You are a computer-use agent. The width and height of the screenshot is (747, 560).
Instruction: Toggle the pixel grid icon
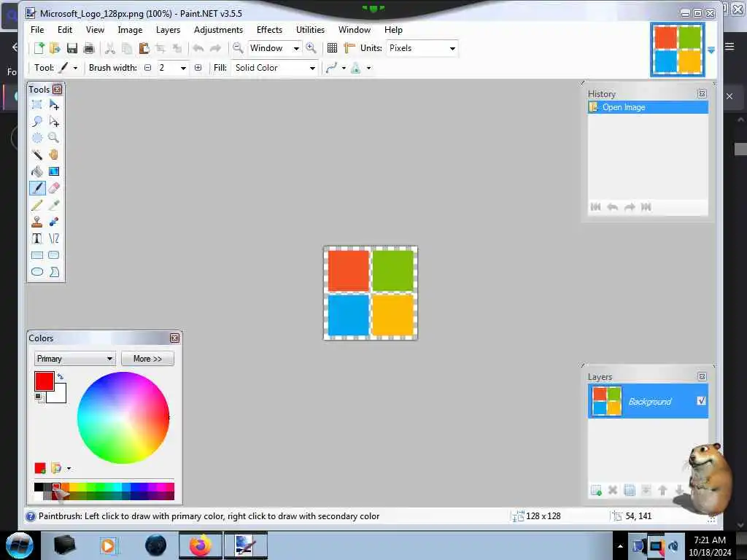point(332,47)
